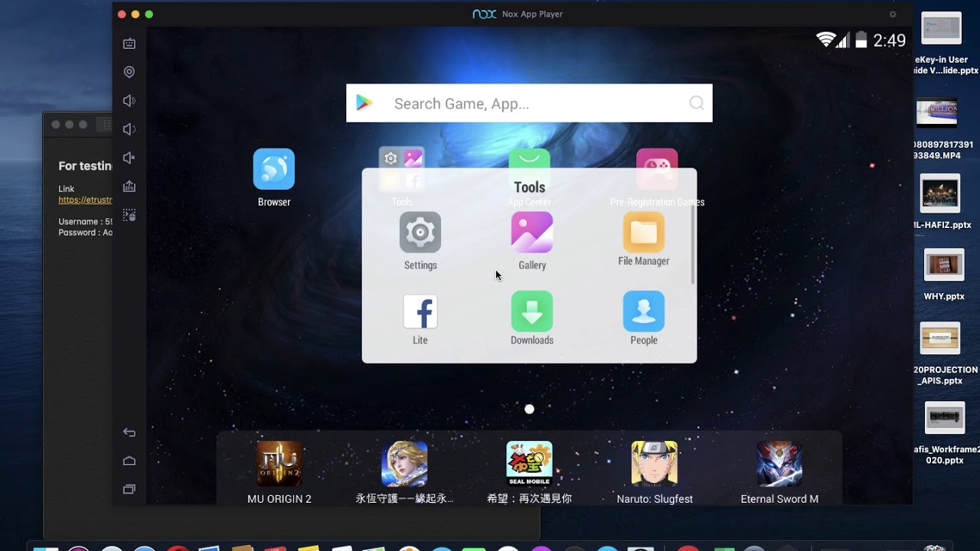Click the Username text in background window
Image resolution: width=980 pixels, height=551 pixels.
pos(85,222)
